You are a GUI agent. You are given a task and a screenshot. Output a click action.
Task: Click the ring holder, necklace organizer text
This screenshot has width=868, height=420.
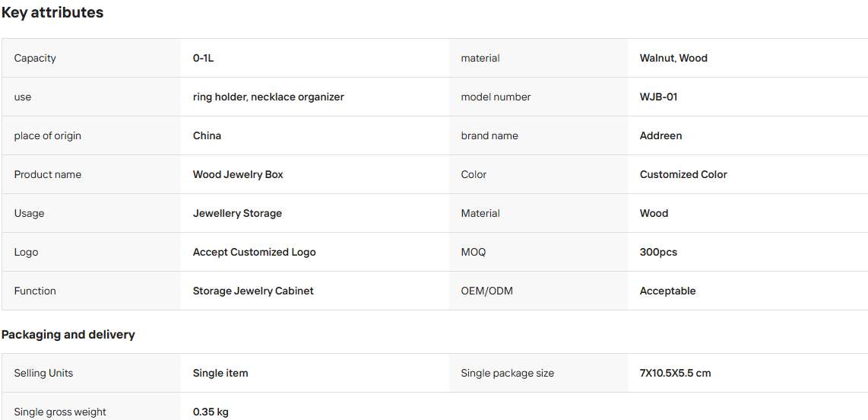pyautogui.click(x=268, y=97)
